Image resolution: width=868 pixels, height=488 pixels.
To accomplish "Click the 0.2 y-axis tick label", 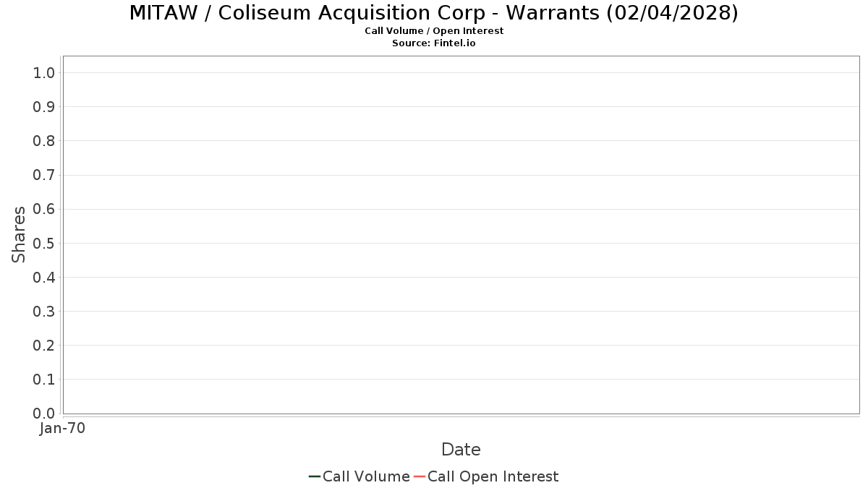I will click(x=44, y=346).
